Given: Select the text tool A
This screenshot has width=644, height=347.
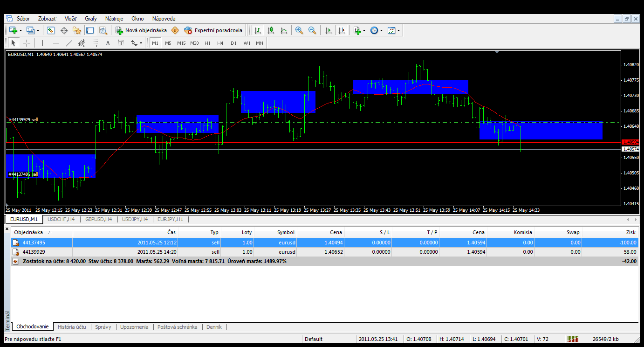Looking at the screenshot, I should (x=108, y=43).
